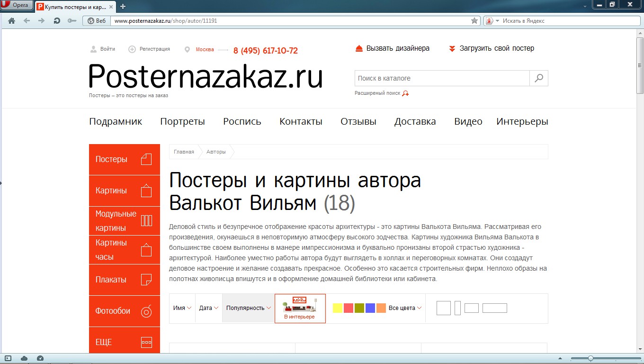Sort by Популярность
The image size is (644, 364).
coord(249,308)
